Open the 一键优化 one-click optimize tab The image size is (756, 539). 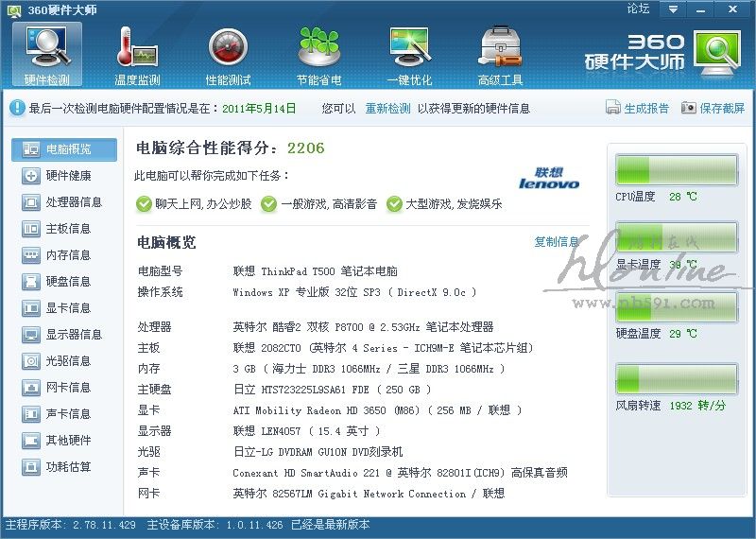[x=409, y=55]
